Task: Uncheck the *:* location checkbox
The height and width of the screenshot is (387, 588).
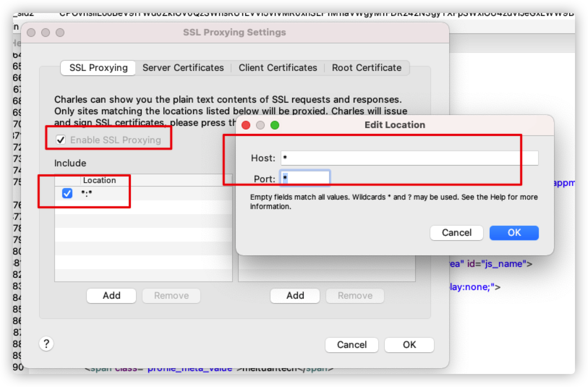Action: coord(67,193)
